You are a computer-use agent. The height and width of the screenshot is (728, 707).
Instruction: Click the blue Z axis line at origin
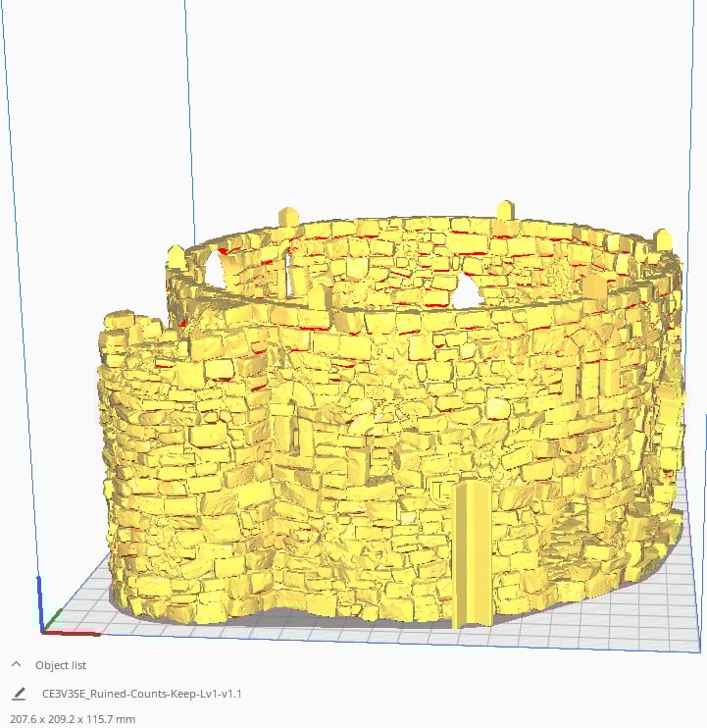point(39,600)
